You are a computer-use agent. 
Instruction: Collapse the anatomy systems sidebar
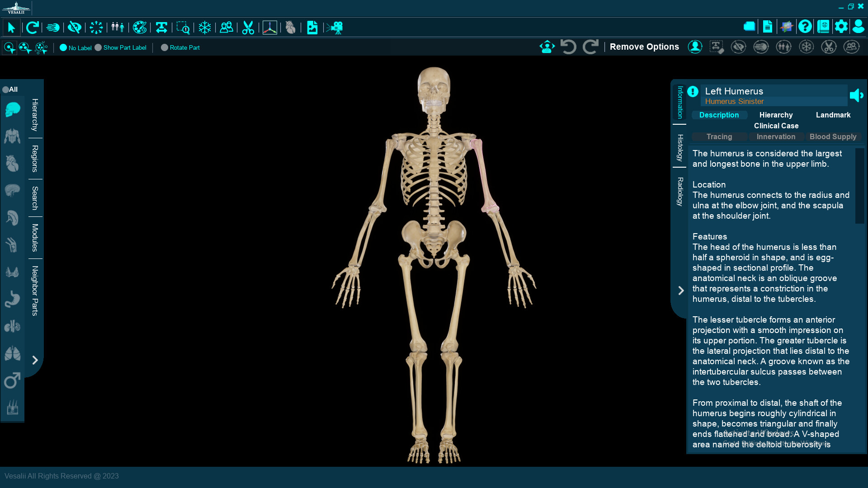coord(35,360)
